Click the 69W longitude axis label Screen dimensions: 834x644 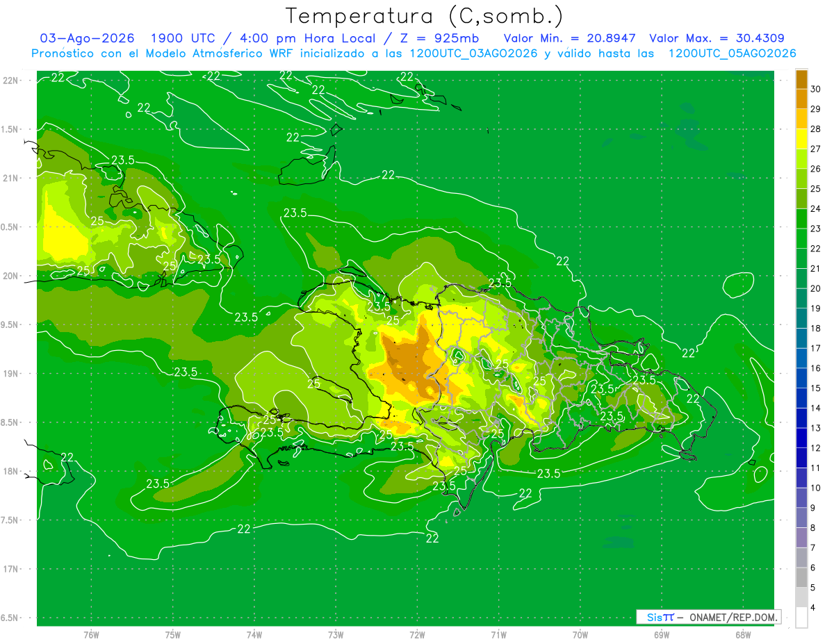tap(661, 634)
